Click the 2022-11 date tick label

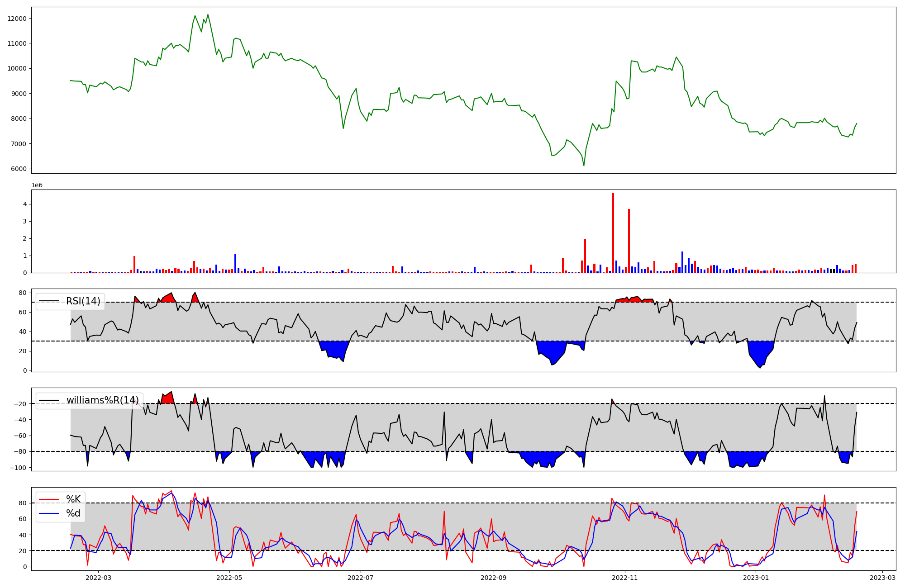click(625, 578)
